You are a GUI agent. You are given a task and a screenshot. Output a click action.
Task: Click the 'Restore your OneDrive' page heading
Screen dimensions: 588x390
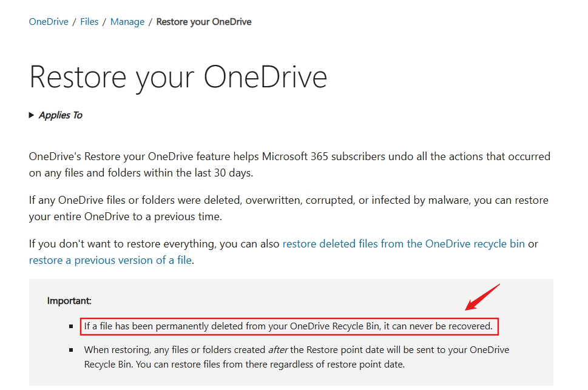(x=178, y=77)
